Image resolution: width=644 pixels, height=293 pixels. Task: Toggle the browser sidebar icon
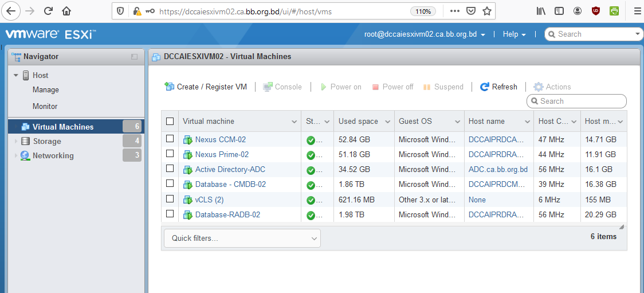pyautogui.click(x=559, y=11)
